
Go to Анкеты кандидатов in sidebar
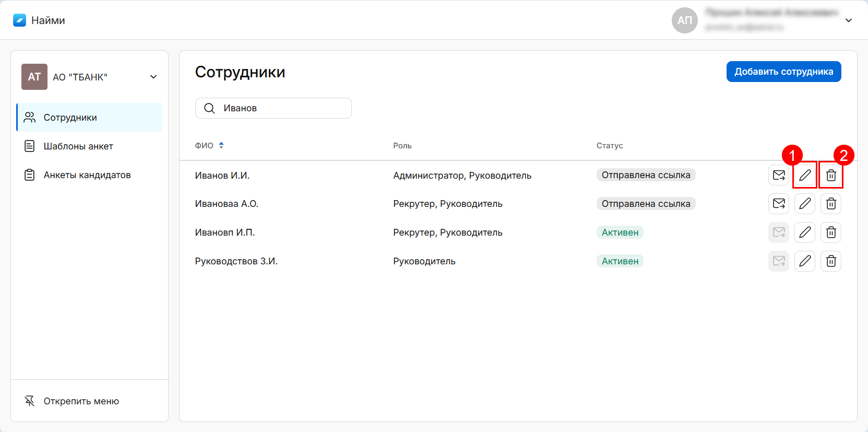pos(87,175)
